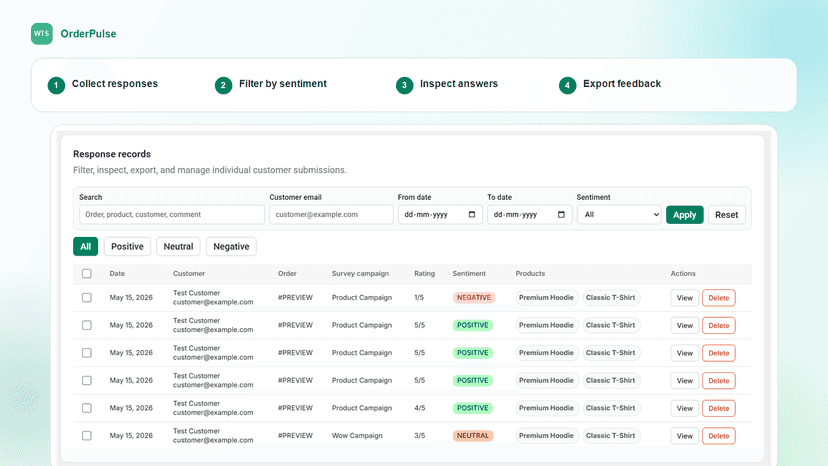Click the NEGATIVE sentiment badge

click(474, 297)
